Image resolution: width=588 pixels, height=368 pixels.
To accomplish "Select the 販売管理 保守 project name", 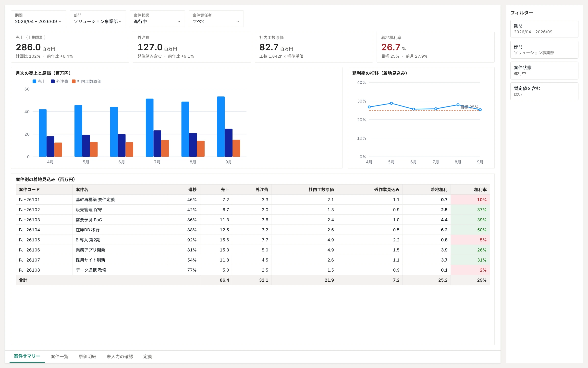I will [x=89, y=210].
